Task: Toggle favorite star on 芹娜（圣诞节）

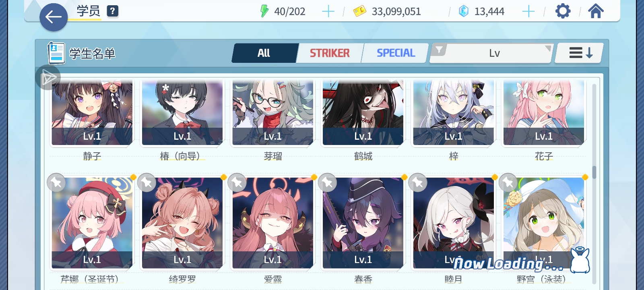Action: coord(56,183)
